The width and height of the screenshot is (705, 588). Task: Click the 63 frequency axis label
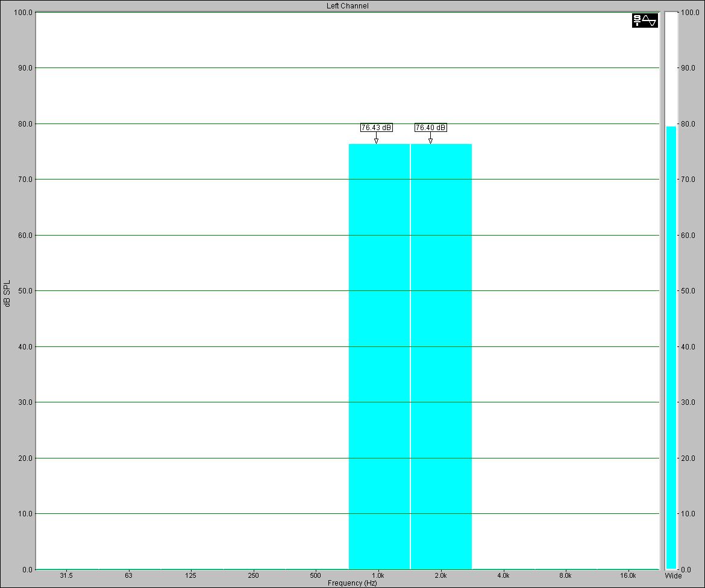[x=128, y=575]
